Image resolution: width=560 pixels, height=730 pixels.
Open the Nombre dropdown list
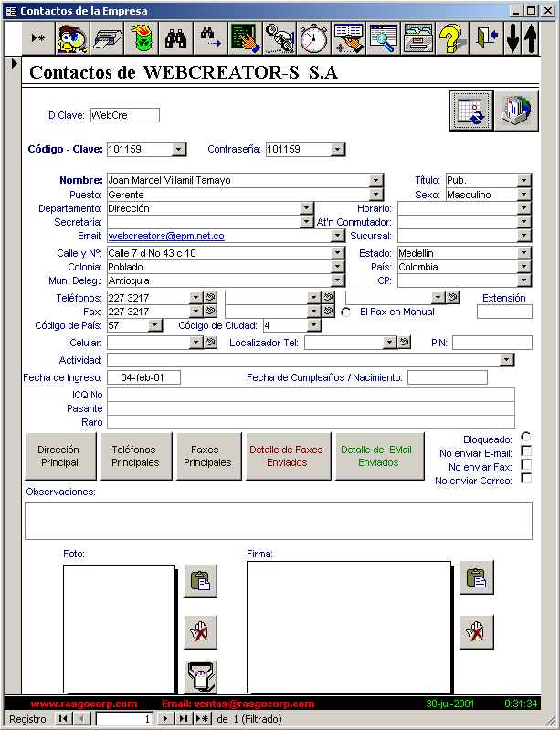tap(376, 180)
